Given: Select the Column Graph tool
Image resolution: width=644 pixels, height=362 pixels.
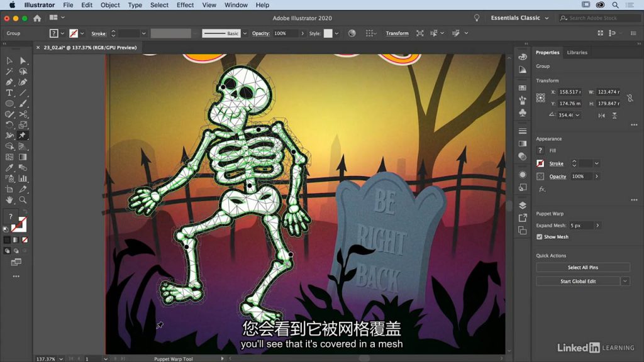Looking at the screenshot, I should 23,178.
